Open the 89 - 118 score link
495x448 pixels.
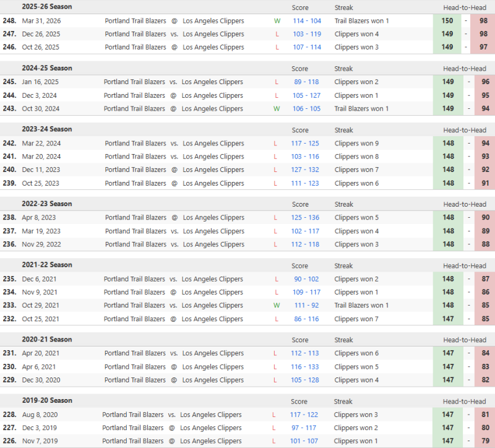(306, 82)
